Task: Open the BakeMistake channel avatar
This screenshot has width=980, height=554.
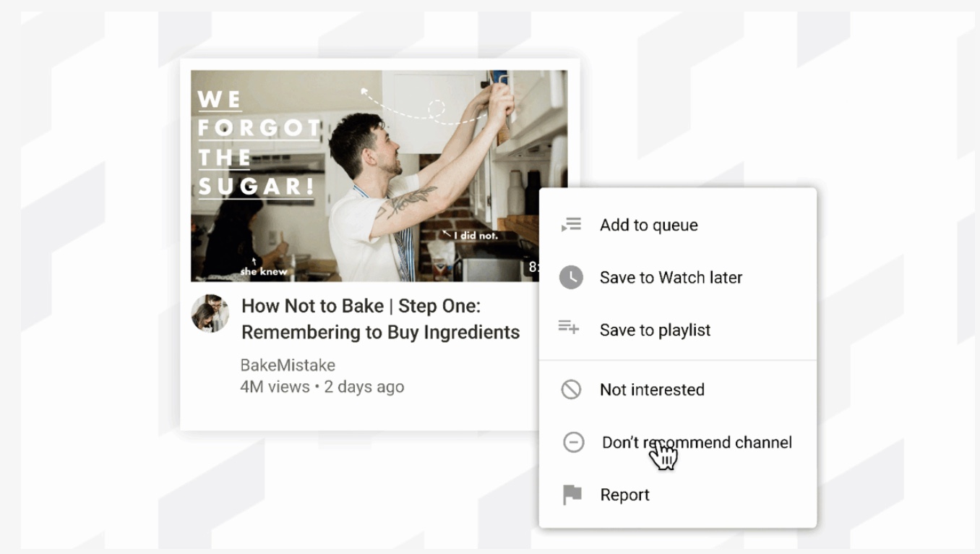Action: tap(210, 313)
